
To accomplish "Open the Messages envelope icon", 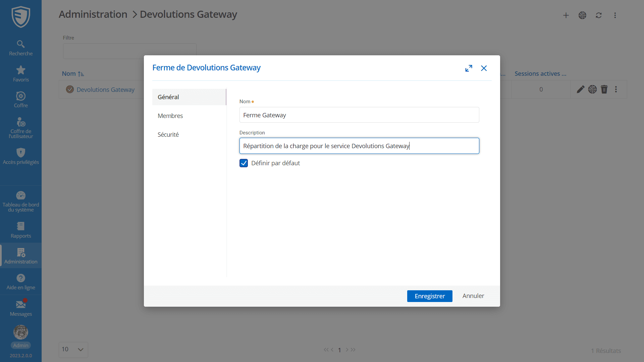I will coord(21,304).
